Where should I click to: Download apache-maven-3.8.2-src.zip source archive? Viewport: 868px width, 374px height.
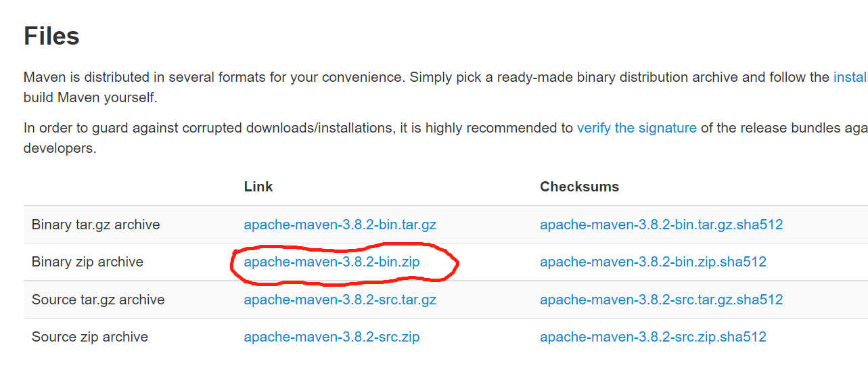point(332,337)
